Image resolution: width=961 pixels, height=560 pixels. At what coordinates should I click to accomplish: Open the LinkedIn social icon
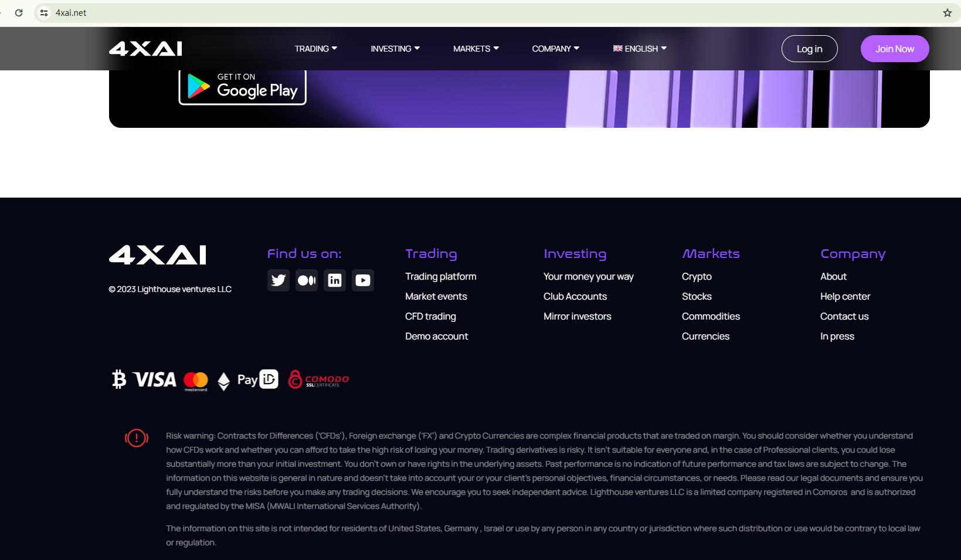[x=335, y=280]
